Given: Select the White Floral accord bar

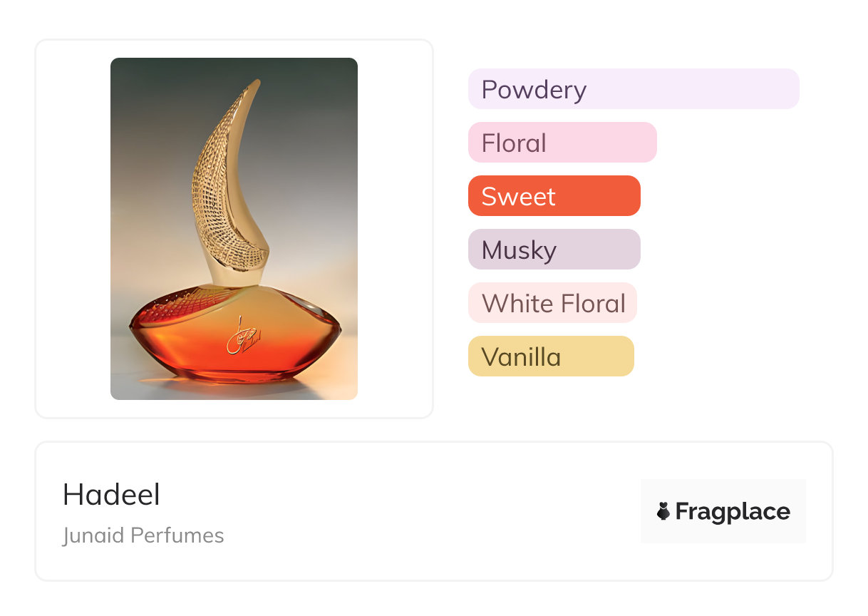Looking at the screenshot, I should coord(552,303).
